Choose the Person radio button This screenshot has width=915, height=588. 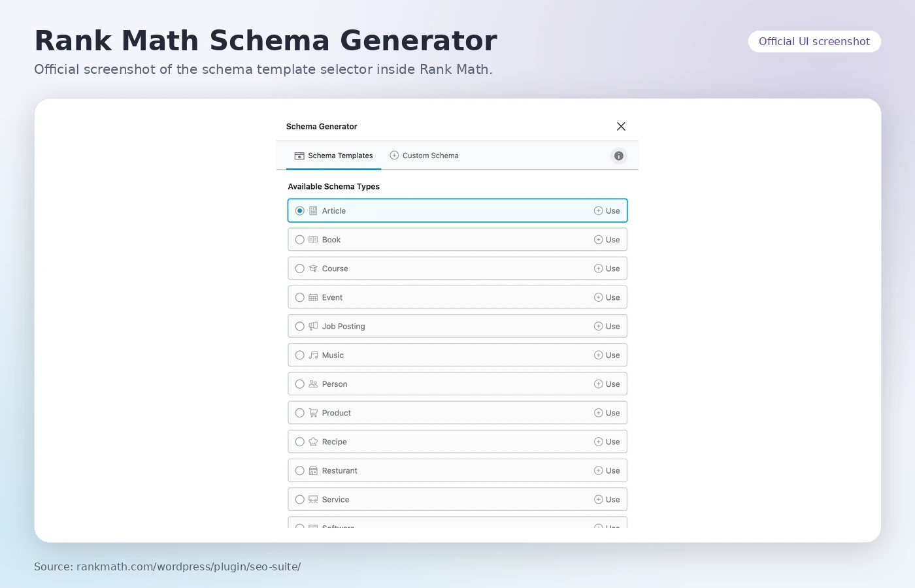click(x=299, y=384)
